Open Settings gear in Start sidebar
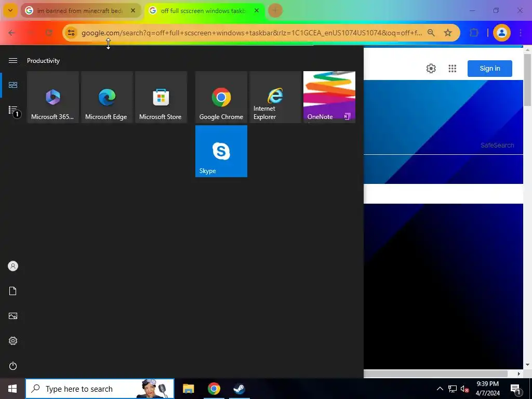 [x=13, y=341]
